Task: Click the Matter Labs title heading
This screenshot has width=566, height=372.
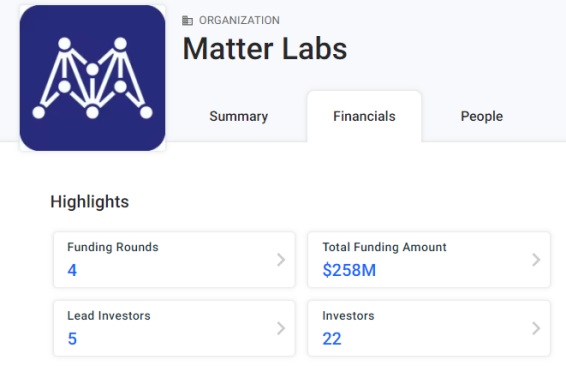Action: click(265, 49)
